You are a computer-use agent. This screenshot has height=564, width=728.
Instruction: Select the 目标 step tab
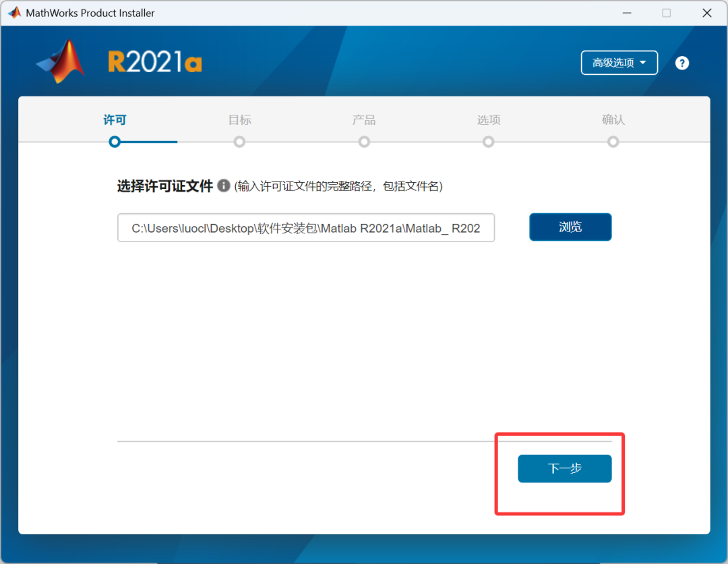[239, 120]
